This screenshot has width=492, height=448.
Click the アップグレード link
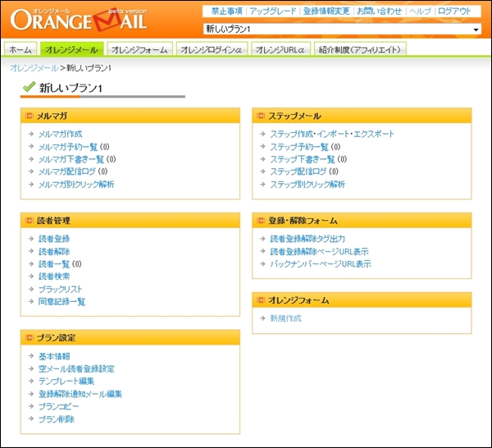tap(273, 11)
